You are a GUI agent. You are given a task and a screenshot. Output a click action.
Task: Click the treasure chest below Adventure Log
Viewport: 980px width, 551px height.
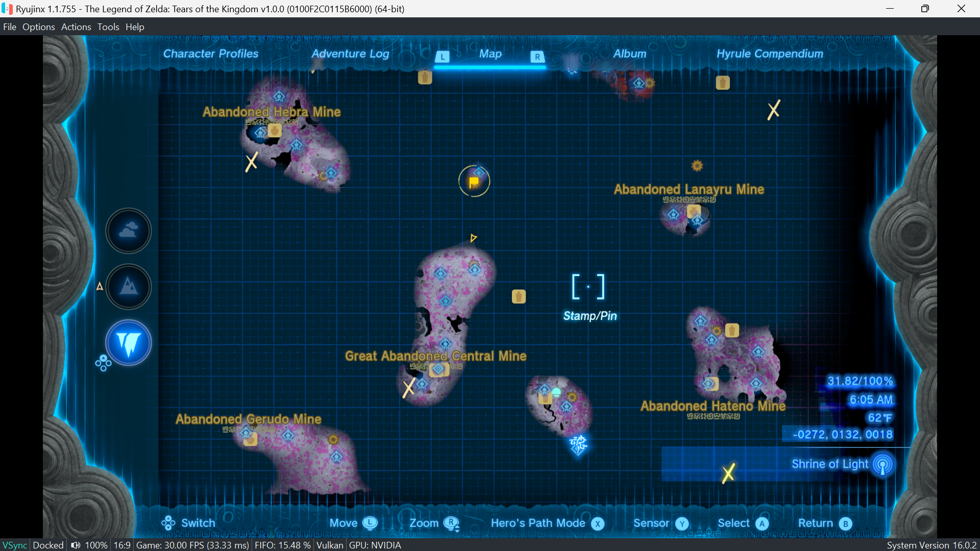pyautogui.click(x=425, y=77)
